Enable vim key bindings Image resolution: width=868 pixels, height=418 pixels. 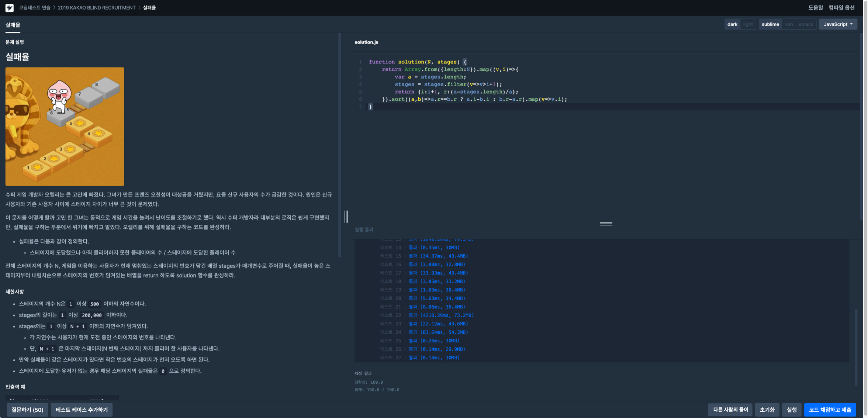coord(789,24)
